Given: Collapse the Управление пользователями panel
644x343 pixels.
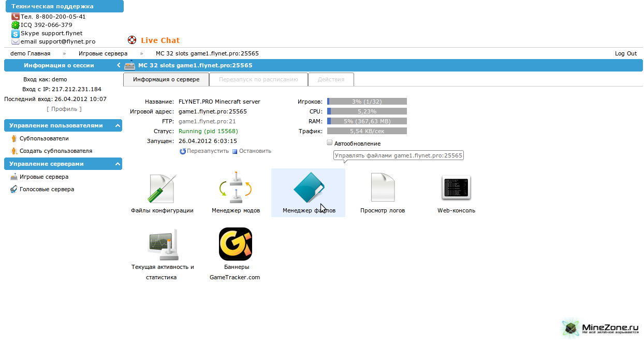Looking at the screenshot, I should click(118, 125).
